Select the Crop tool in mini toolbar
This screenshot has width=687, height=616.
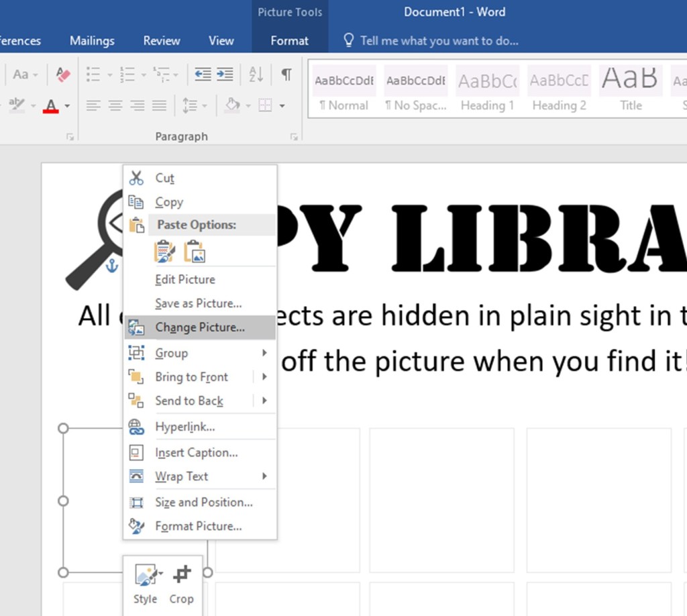click(181, 584)
